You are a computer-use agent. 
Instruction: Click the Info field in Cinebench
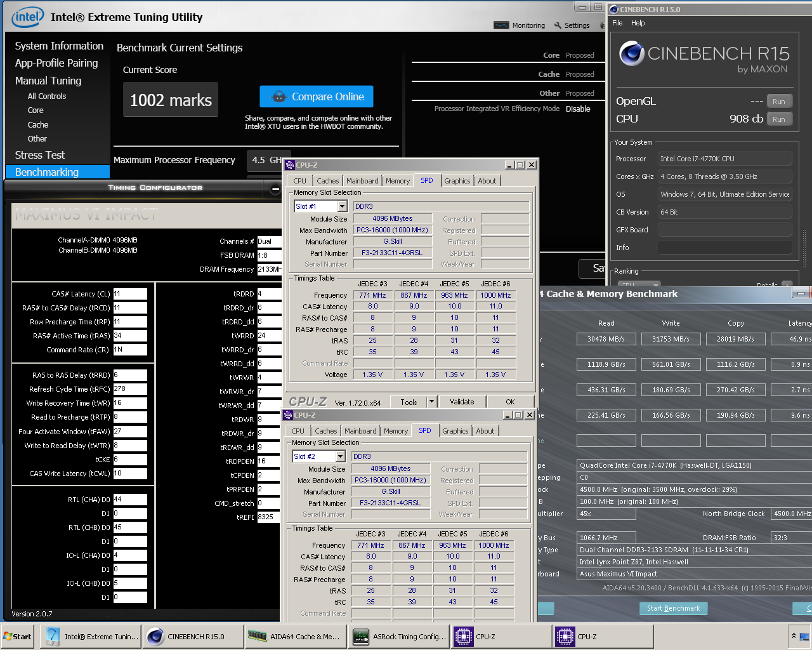point(725,248)
